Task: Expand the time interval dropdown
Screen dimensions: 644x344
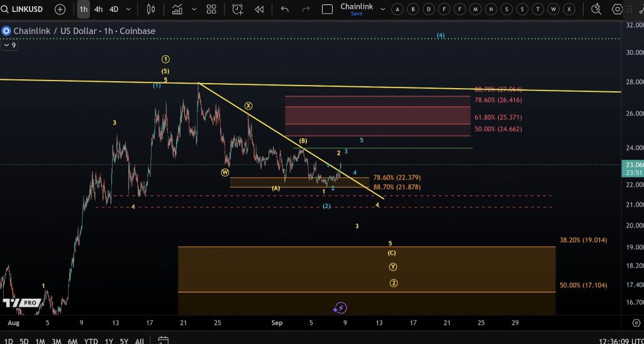Action: click(x=129, y=9)
